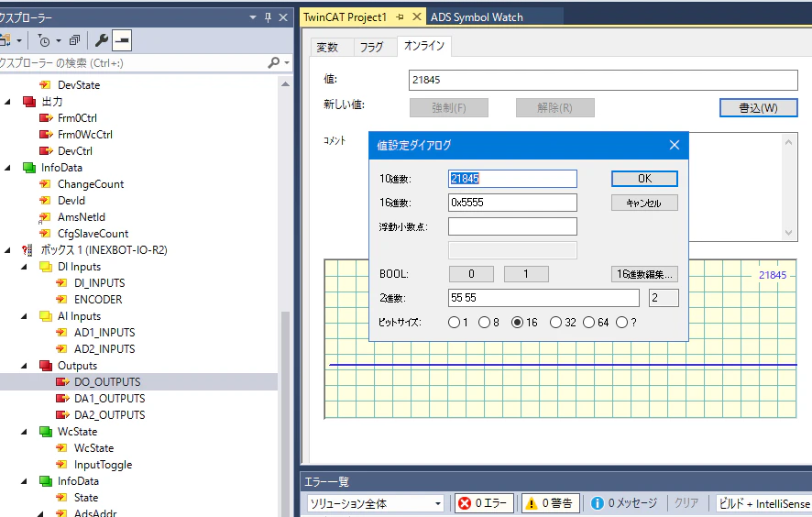The image size is (812, 517).
Task: Toggle the 0 エラー errors filter
Action: pyautogui.click(x=484, y=503)
